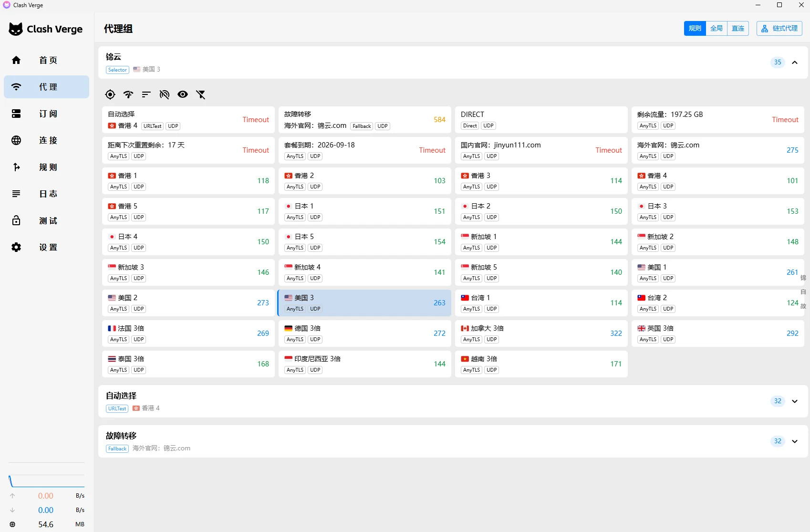Click the 链式代理 button
This screenshot has height=532, width=810.
pos(779,29)
